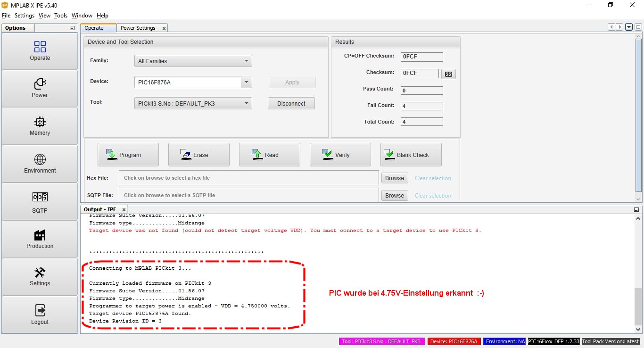This screenshot has width=644, height=348.
Task: Click the Fail Count field
Action: click(422, 106)
